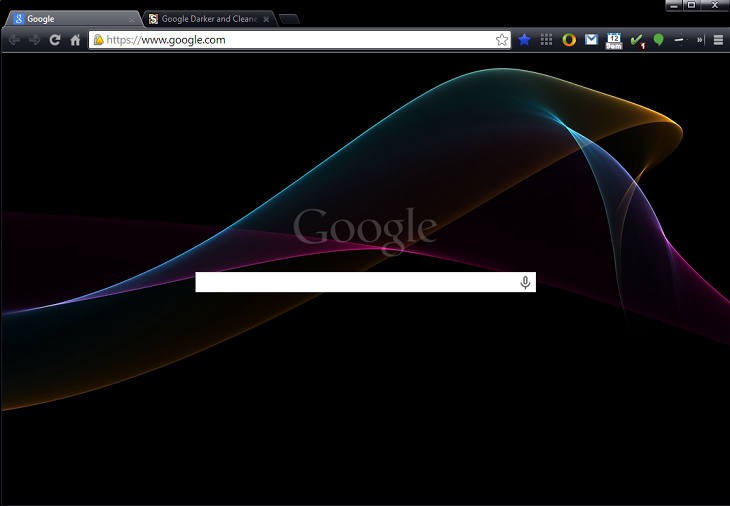
Task: Click the green checkmark extension with badge 1
Action: (637, 41)
